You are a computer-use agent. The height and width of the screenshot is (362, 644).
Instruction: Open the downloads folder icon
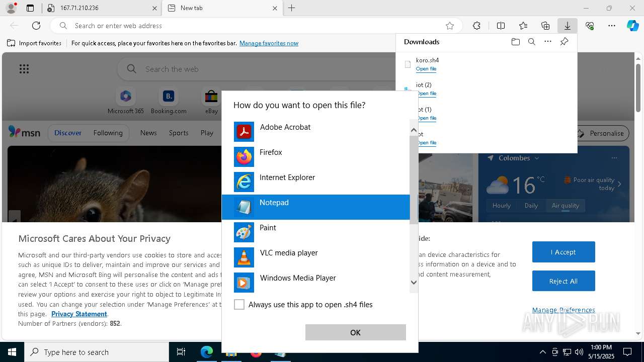(x=515, y=42)
